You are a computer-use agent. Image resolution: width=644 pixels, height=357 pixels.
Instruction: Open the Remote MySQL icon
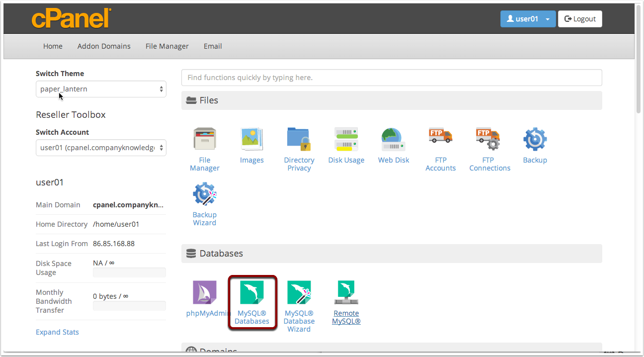coord(346,292)
